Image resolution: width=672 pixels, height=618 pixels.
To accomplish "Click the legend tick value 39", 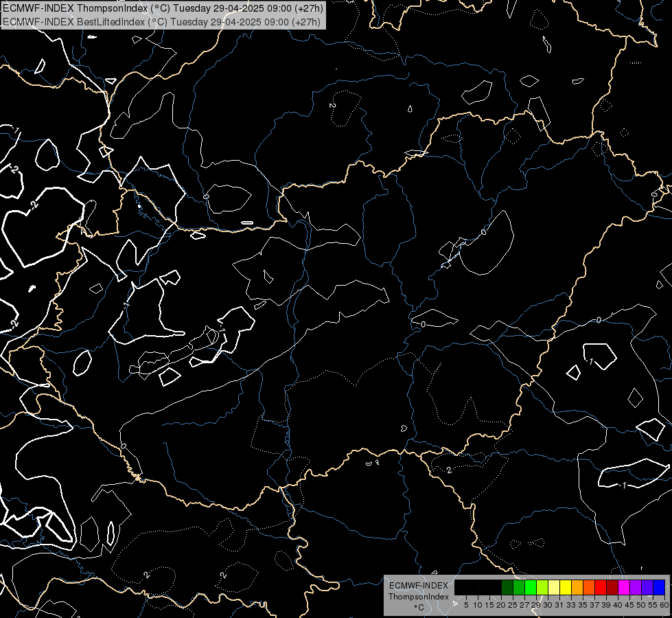I will point(606,605).
